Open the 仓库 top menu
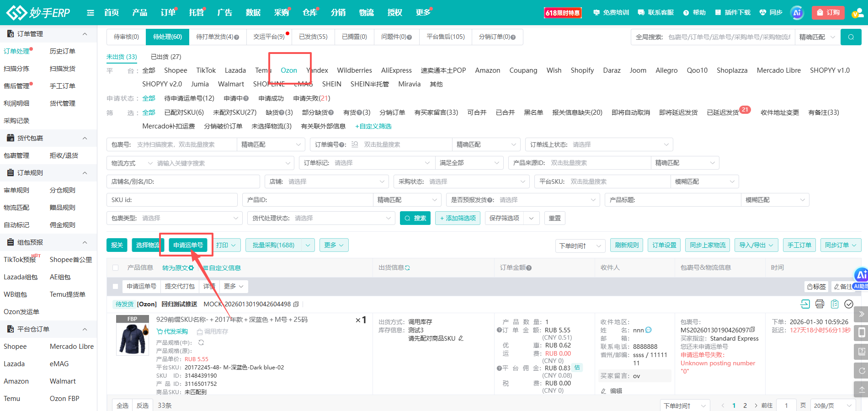Image resolution: width=868 pixels, height=411 pixels. [x=310, y=13]
